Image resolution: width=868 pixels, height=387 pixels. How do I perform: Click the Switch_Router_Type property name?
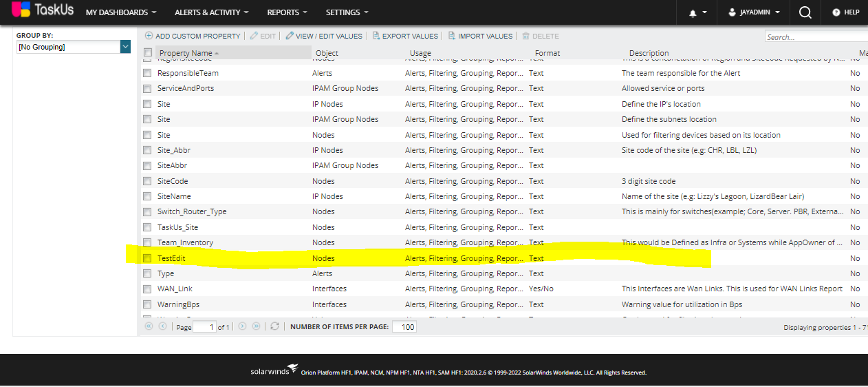(x=192, y=211)
